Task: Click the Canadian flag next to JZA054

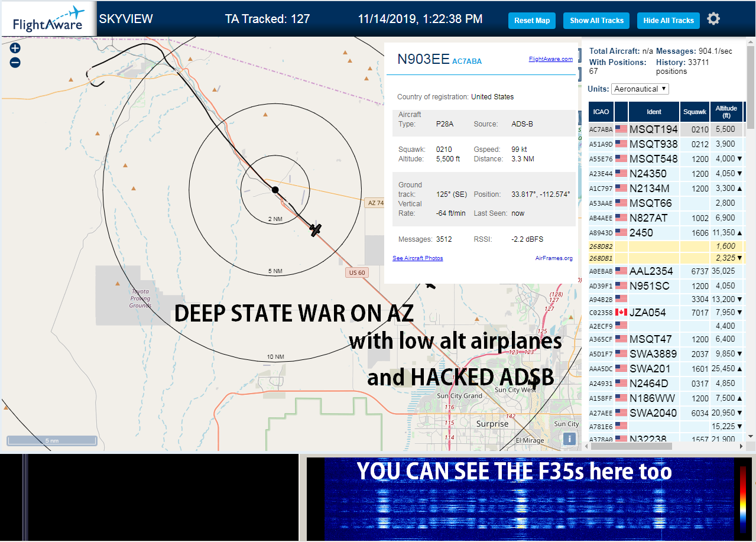Action: pos(621,312)
